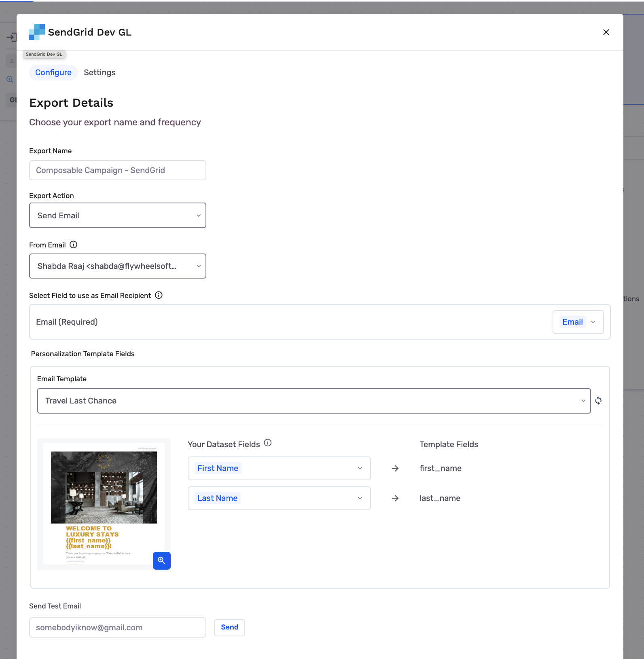
Task: Show Email Recipient field info icon
Action: point(159,295)
